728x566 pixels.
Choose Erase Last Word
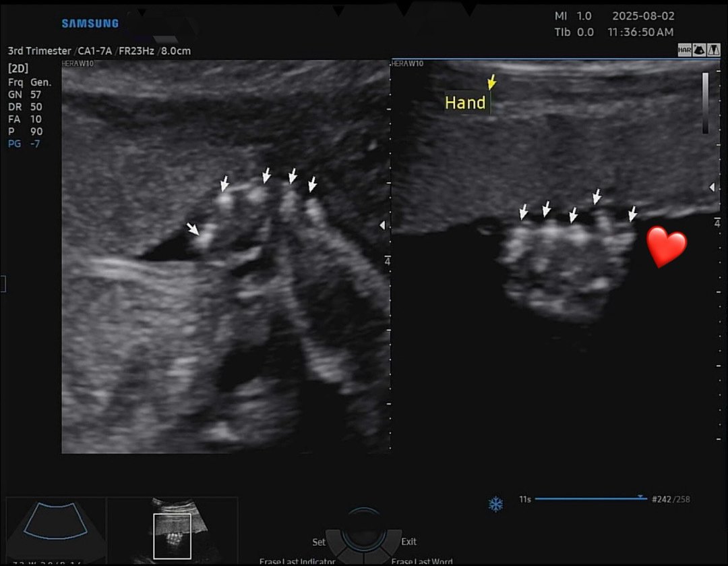(422, 561)
